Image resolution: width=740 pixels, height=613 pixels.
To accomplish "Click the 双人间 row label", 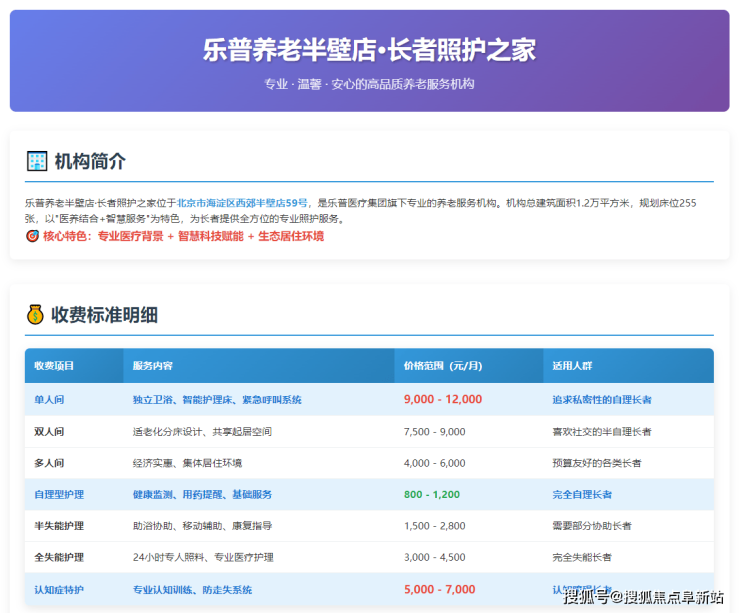I will [x=49, y=432].
